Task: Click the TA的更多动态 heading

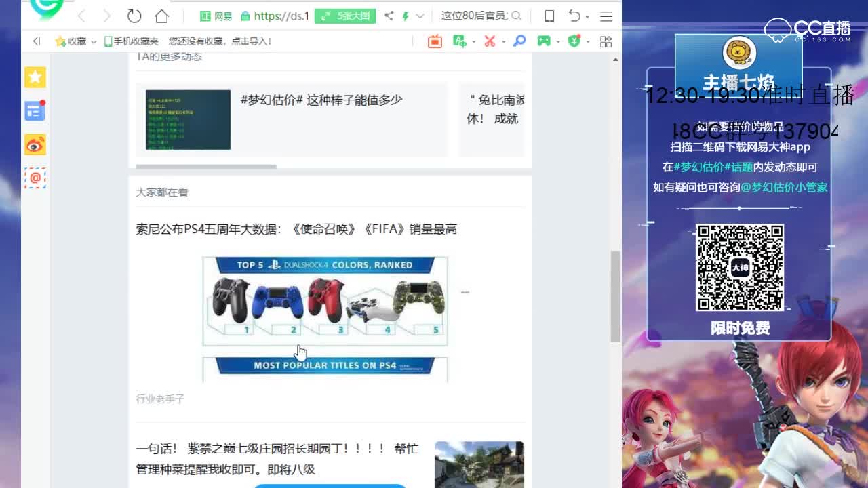Action: pos(170,56)
